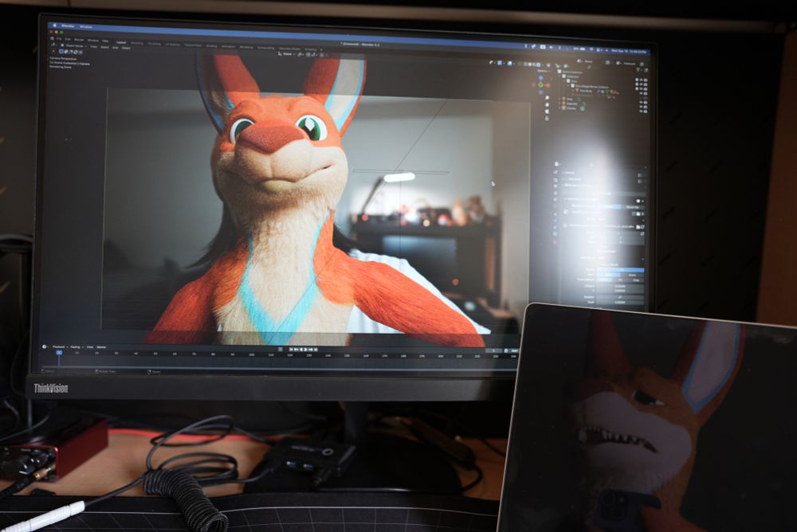797x532 pixels.
Task: Click the zoom magnifier icon in the viewport
Action: tap(547, 97)
